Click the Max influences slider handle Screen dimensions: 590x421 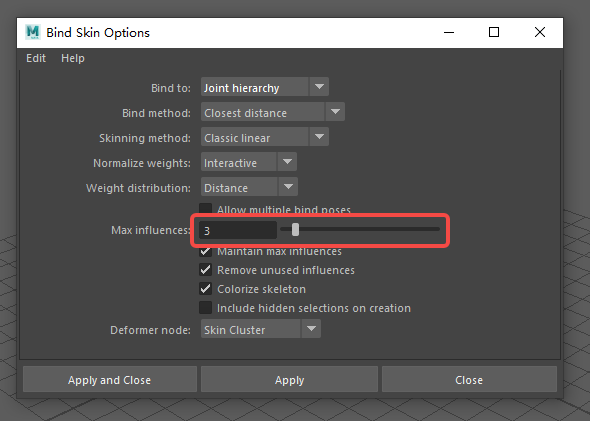[x=295, y=229]
